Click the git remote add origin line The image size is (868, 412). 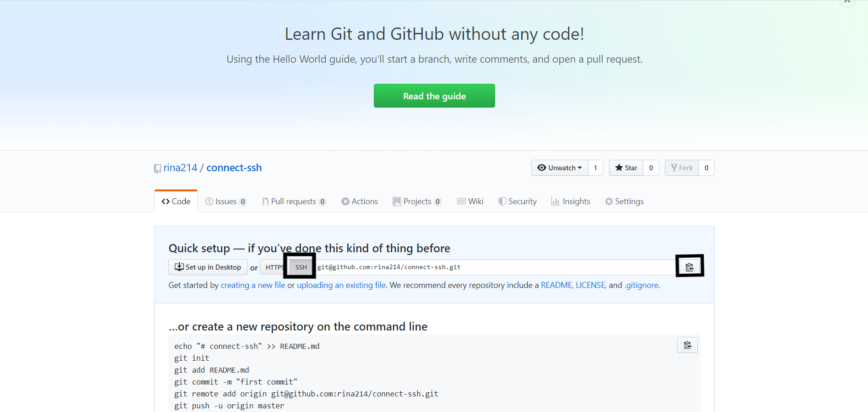click(x=306, y=394)
